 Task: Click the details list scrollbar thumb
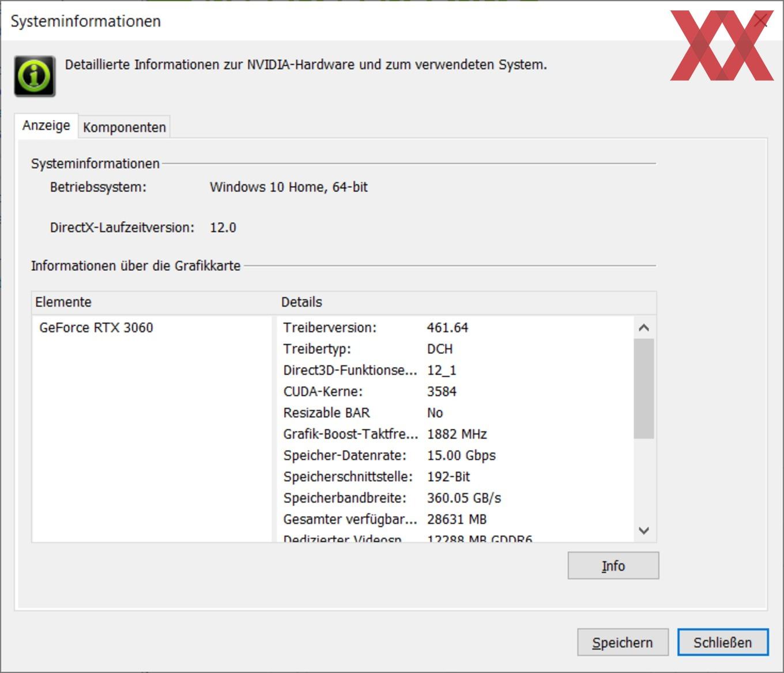pos(644,389)
